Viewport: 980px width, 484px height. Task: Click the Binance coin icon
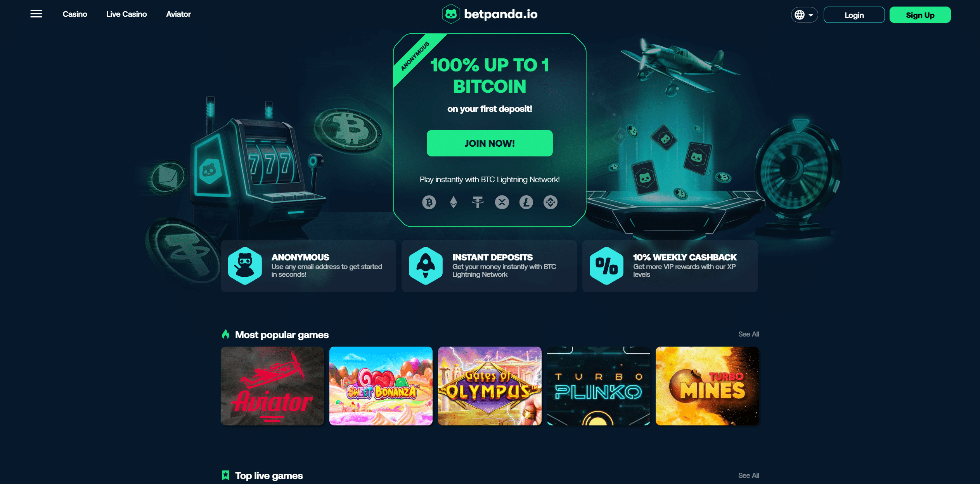click(x=551, y=202)
